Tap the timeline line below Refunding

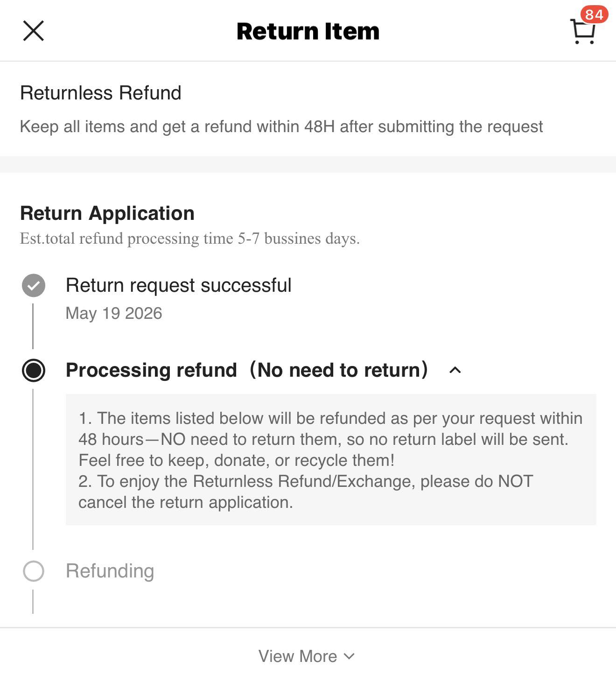33,602
